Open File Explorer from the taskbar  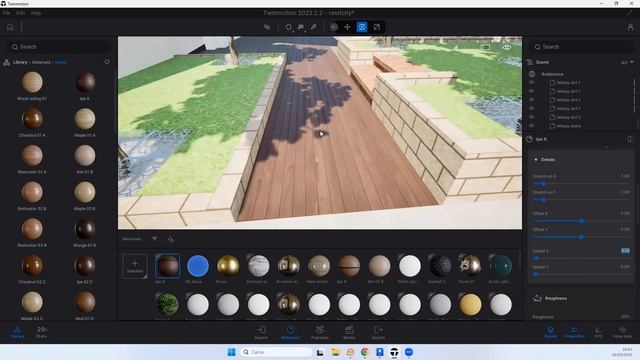coord(336,352)
